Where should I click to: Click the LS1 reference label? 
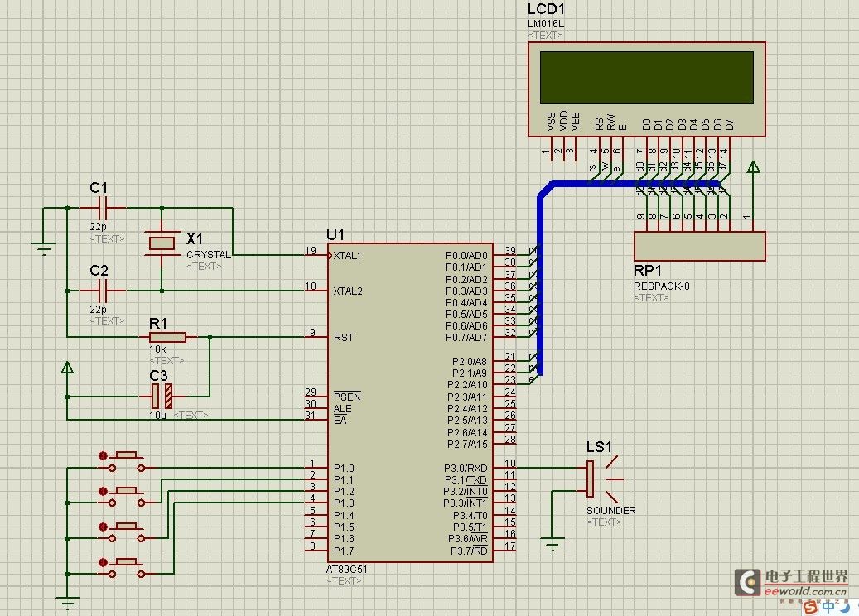point(599,447)
